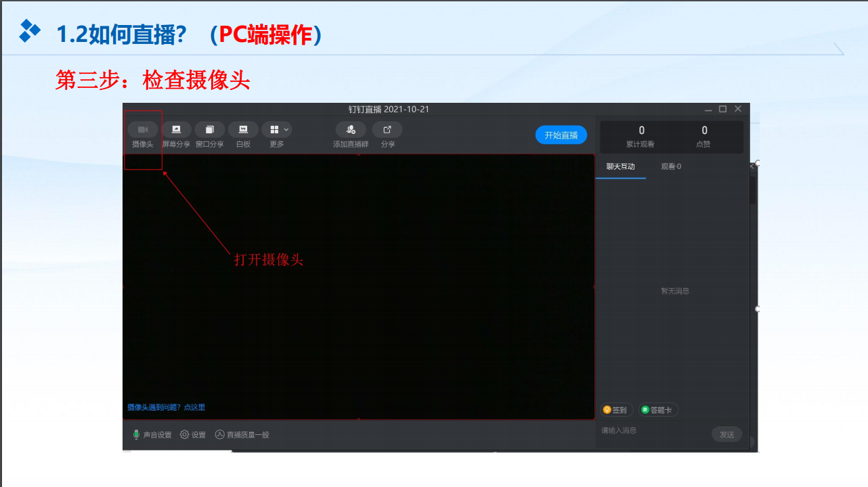Maximize the 钉钉直播 window
Viewport: 868px width, 487px height.
coord(722,109)
